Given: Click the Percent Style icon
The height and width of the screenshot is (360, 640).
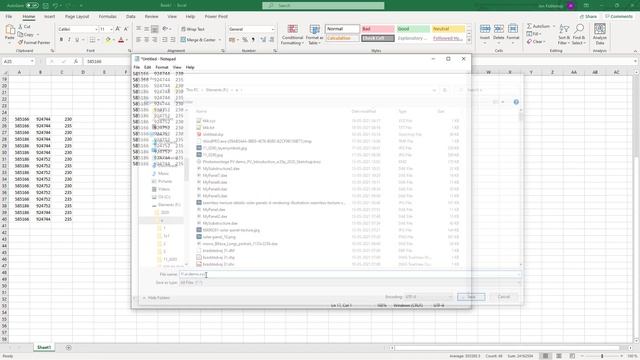Looking at the screenshot, I should pyautogui.click(x=245, y=40).
